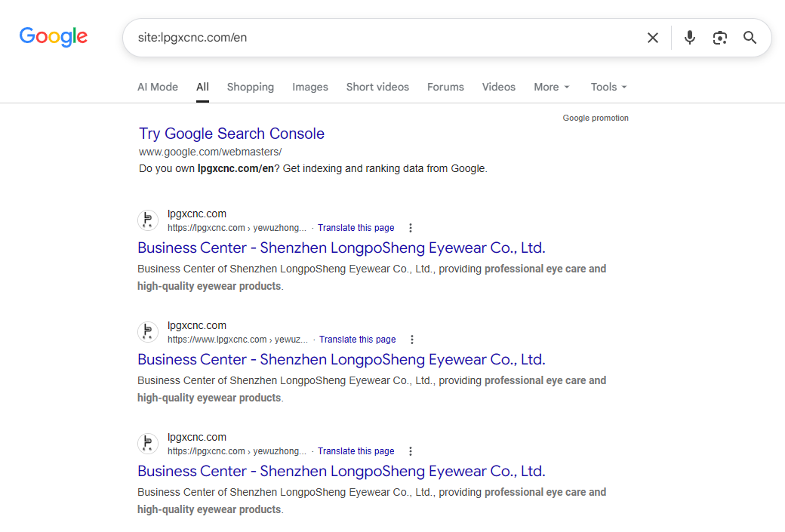Open the first Business Center result title
Viewport: 785px width, 532px height.
click(x=341, y=248)
